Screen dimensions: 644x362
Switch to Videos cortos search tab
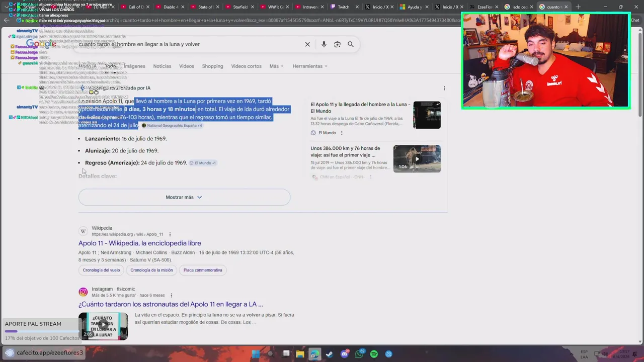coord(246,66)
